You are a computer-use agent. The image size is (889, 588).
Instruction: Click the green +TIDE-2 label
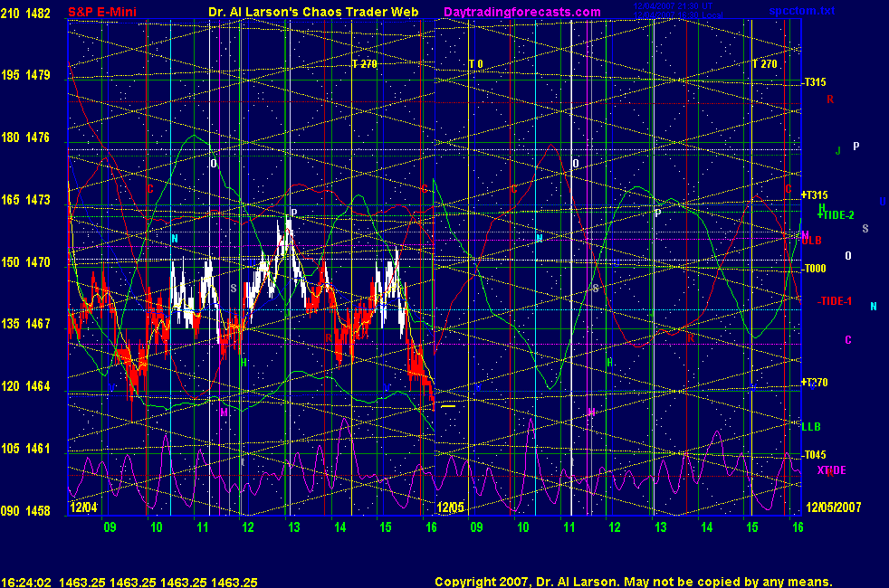click(836, 214)
